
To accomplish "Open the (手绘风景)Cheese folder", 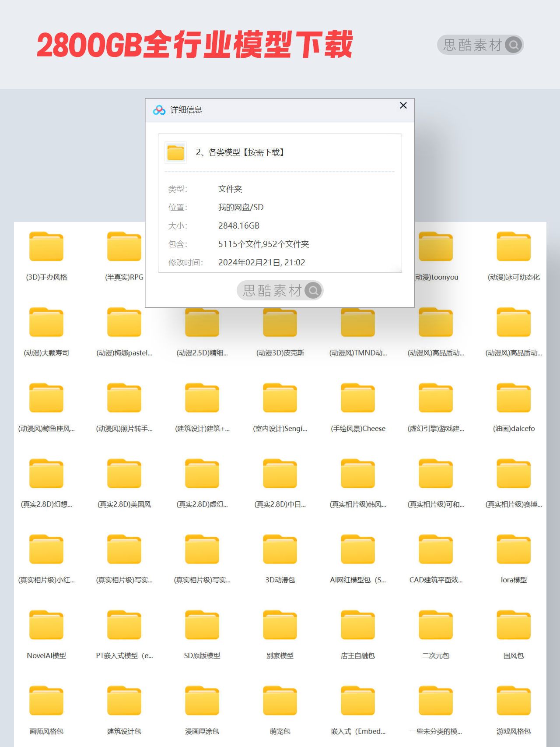I will pyautogui.click(x=358, y=398).
